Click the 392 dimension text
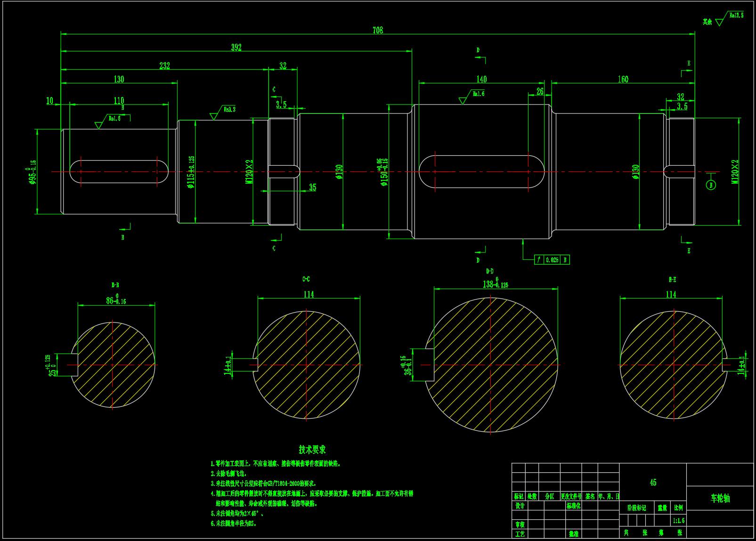The height and width of the screenshot is (541, 756). click(236, 48)
